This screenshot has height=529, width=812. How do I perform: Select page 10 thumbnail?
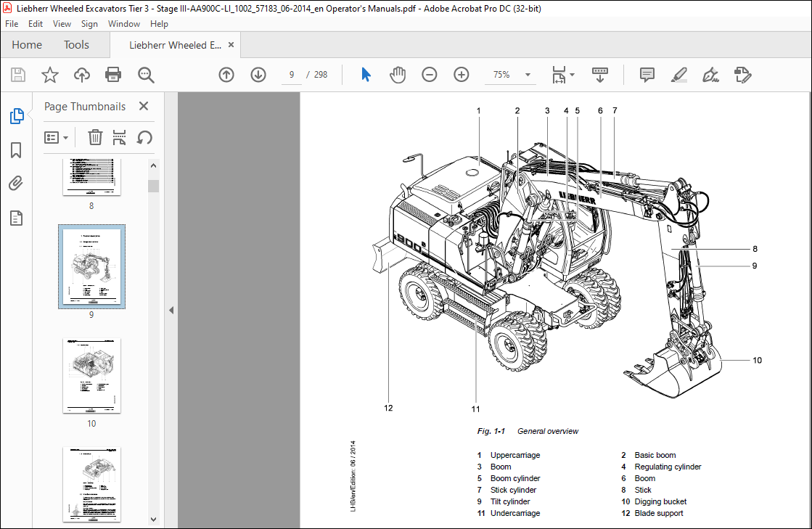tap(91, 376)
